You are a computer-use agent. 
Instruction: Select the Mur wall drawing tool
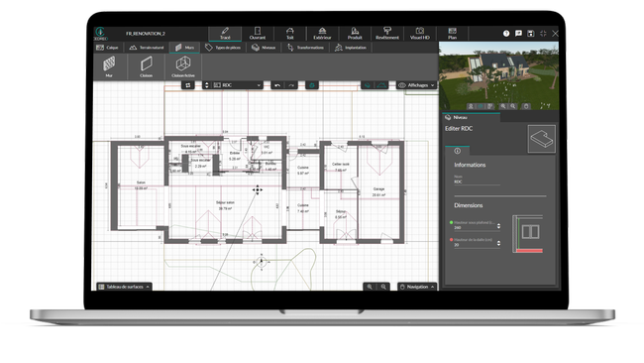pos(109,66)
